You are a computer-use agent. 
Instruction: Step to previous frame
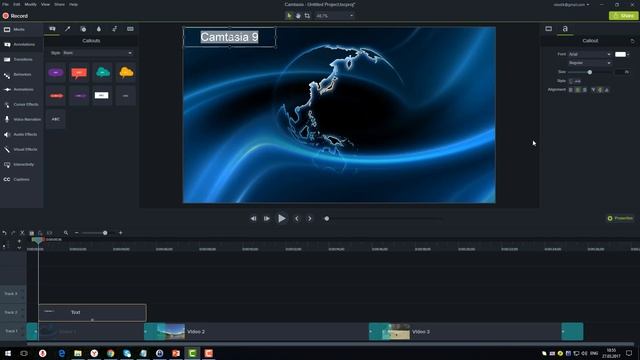click(253, 219)
